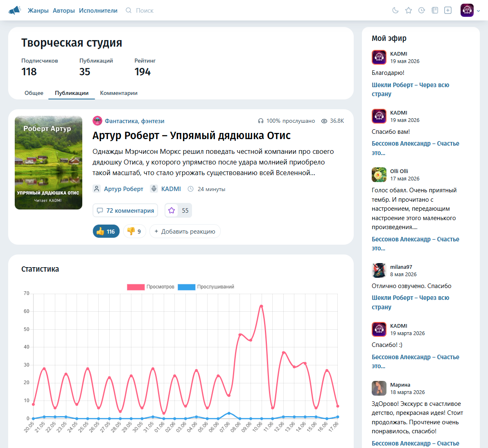Toggle the Прослушиваний legend swatch
The height and width of the screenshot is (448, 488).
pos(186,287)
